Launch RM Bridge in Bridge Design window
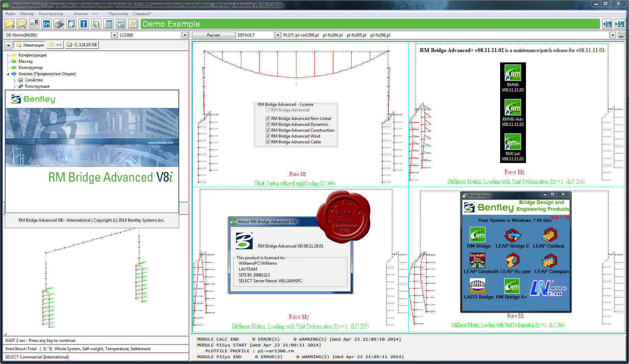The height and width of the screenshot is (364, 629). [x=478, y=235]
